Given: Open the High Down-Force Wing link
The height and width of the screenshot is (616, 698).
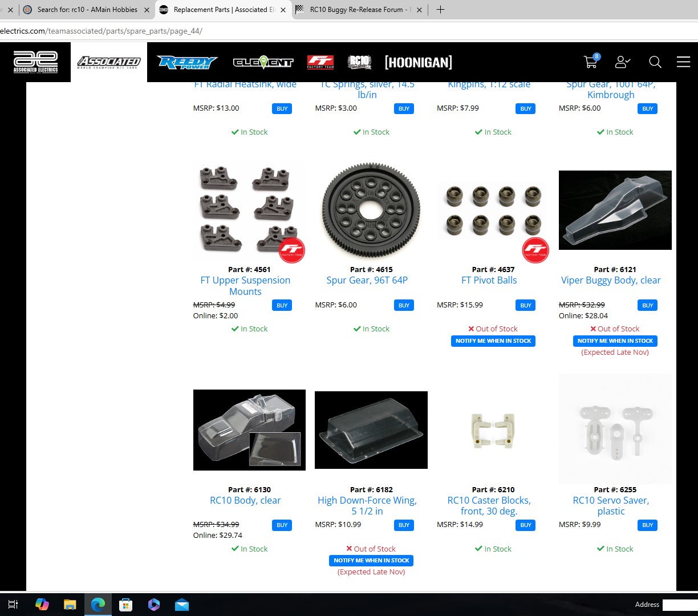Looking at the screenshot, I should coord(367,506).
